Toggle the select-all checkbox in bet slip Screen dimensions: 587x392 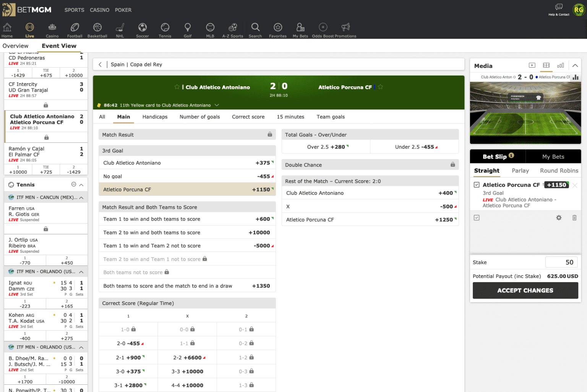[477, 218]
